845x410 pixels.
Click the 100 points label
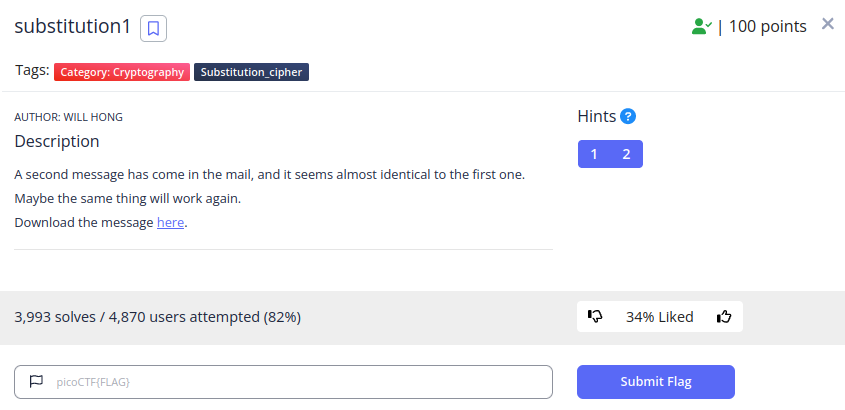(767, 26)
